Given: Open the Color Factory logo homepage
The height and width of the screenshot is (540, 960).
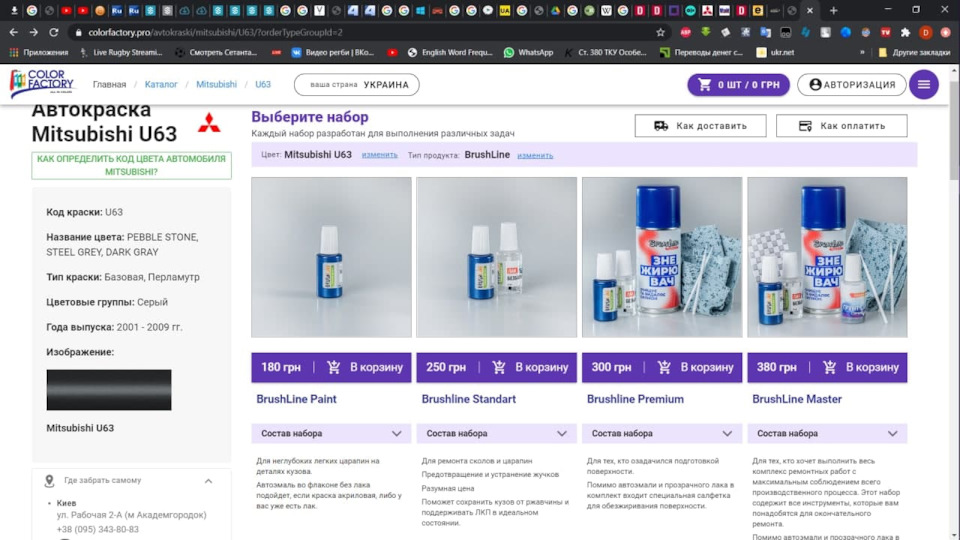Looking at the screenshot, I should coord(42,84).
